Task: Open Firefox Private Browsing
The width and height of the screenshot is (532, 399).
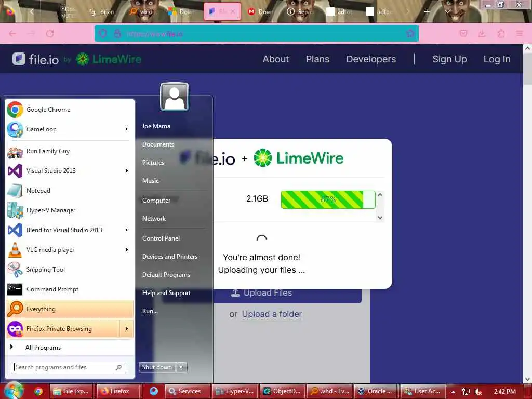Action: click(x=63, y=329)
